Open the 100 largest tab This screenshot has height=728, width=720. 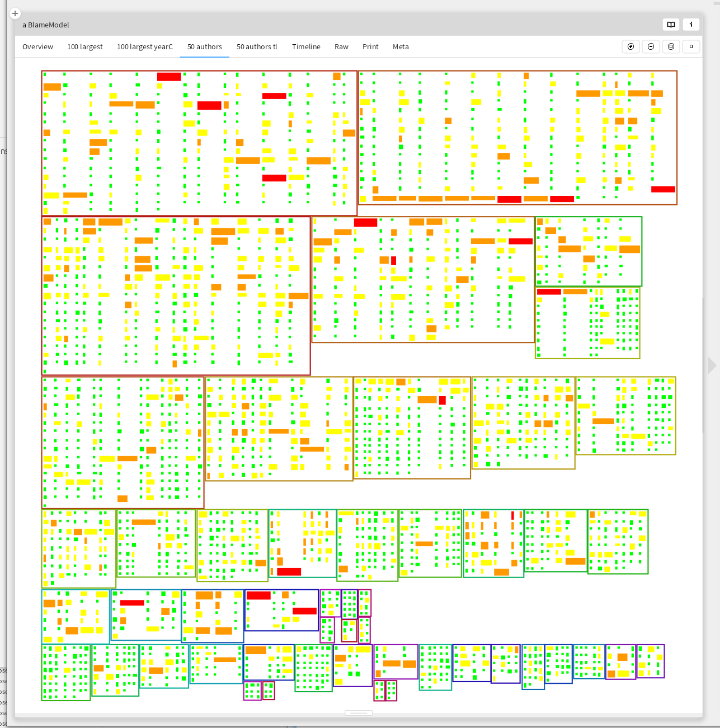click(x=85, y=47)
